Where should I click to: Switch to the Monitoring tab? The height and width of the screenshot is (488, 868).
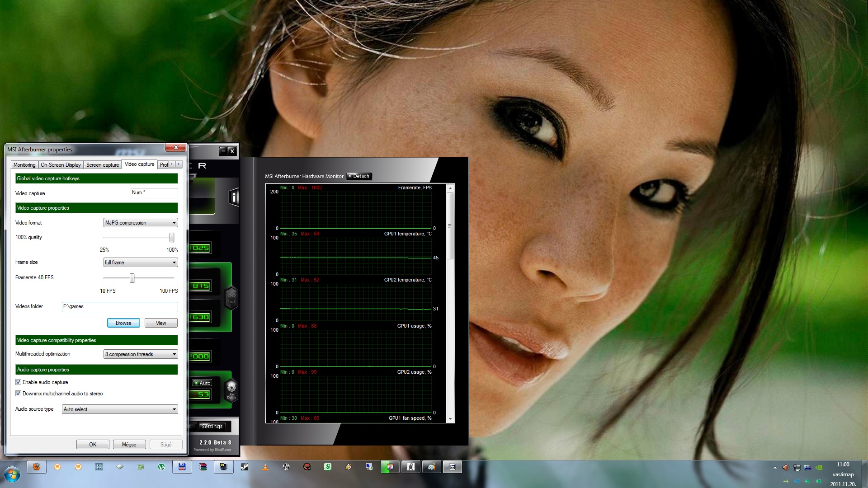[24, 165]
